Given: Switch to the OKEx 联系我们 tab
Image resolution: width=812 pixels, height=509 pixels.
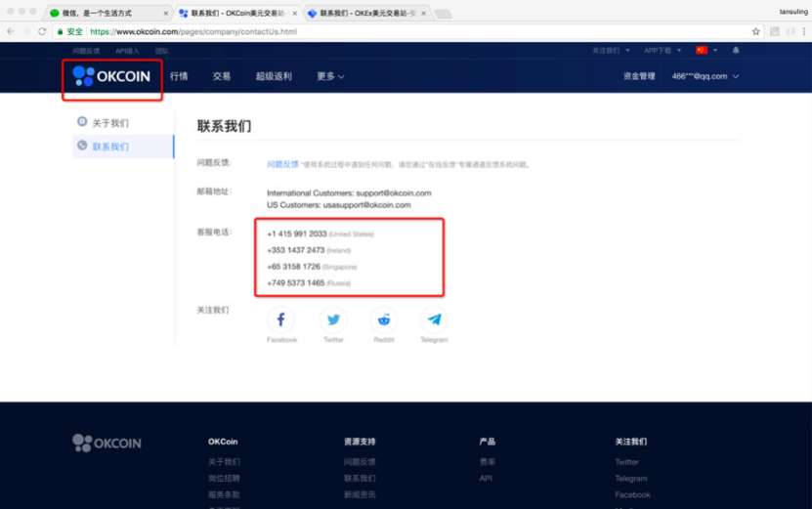Looking at the screenshot, I should pyautogui.click(x=366, y=14).
